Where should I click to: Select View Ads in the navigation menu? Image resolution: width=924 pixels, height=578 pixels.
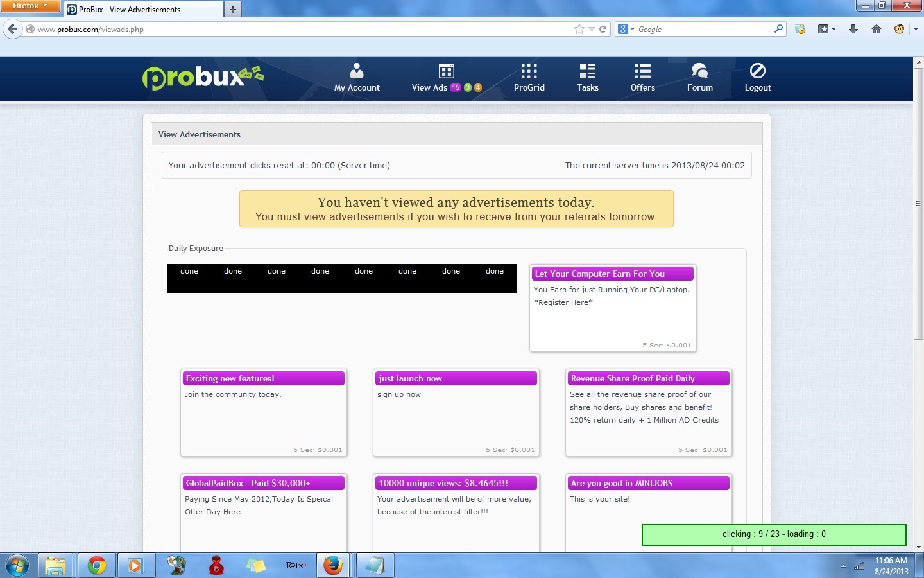(431, 77)
